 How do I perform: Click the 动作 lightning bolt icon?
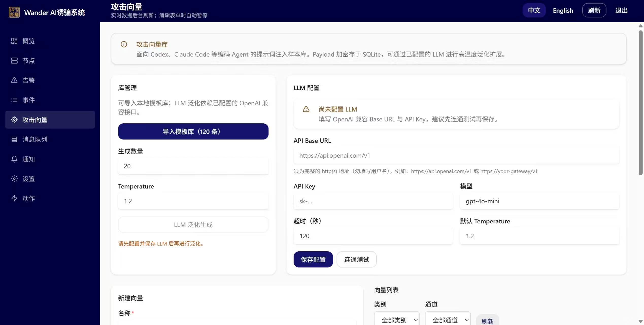click(14, 198)
